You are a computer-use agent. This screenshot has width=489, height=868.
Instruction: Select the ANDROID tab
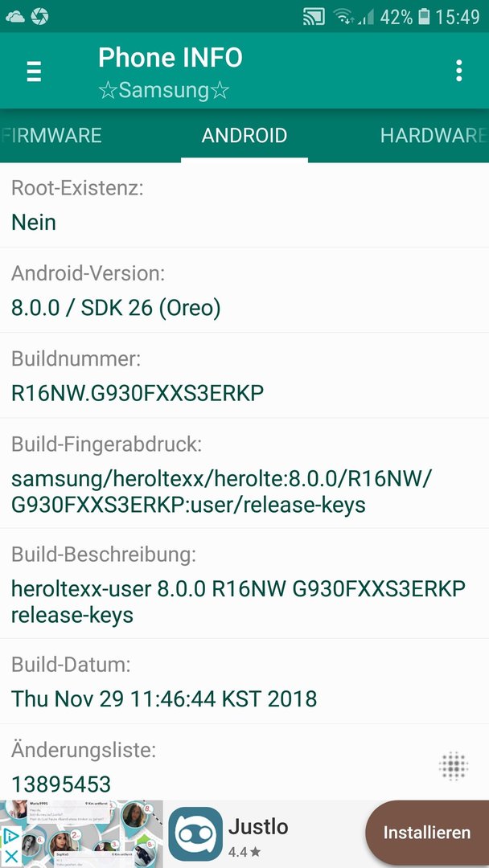tap(244, 136)
